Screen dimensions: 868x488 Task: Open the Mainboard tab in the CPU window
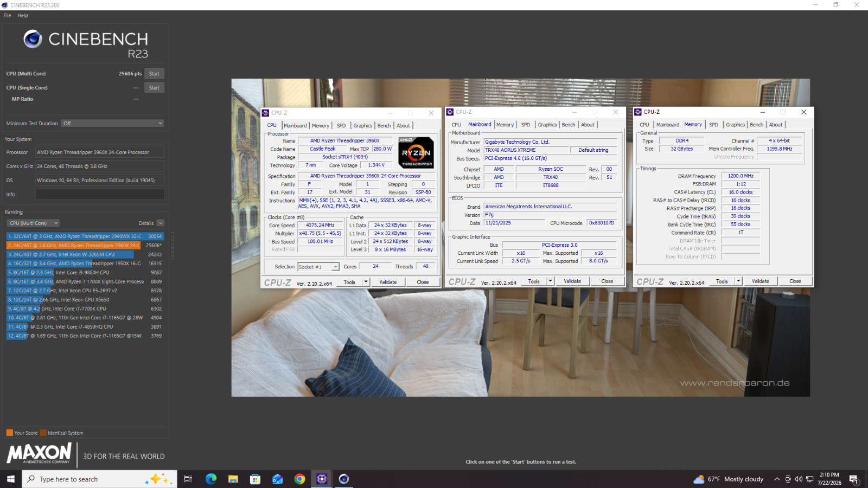[295, 125]
